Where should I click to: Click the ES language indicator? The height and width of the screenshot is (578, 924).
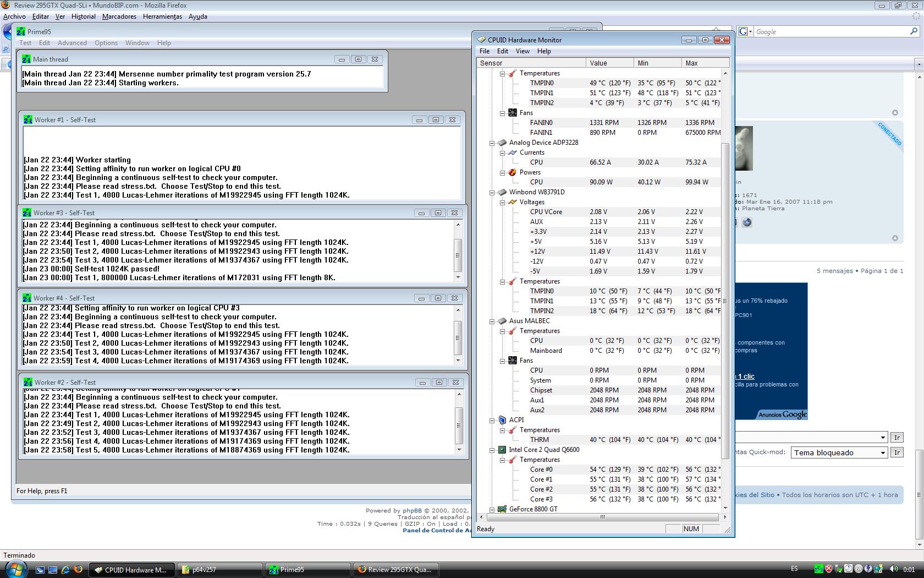pos(794,569)
